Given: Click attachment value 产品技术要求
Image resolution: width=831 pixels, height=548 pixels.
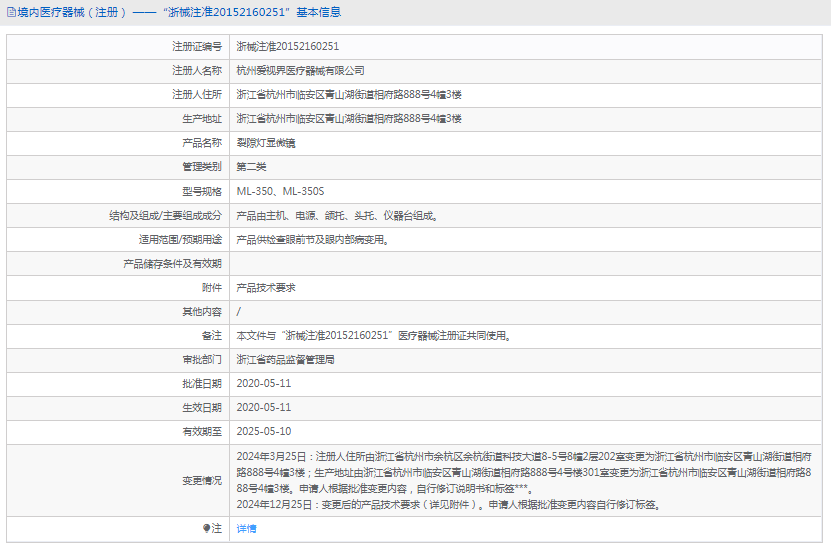Looking at the screenshot, I should click(266, 288).
